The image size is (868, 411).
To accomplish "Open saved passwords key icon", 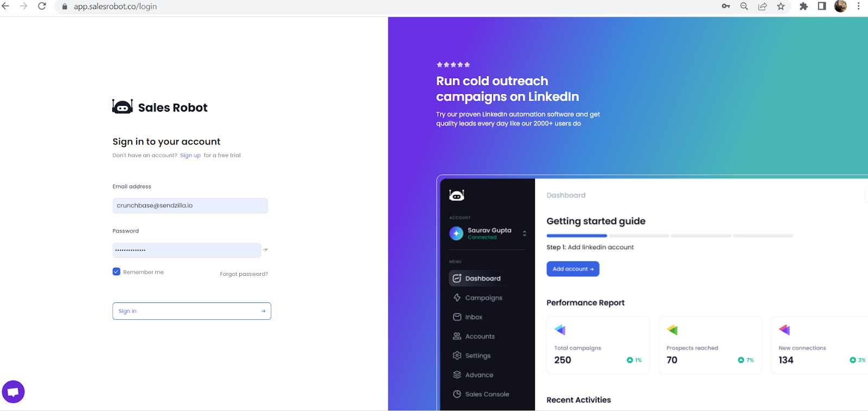I will tap(726, 7).
